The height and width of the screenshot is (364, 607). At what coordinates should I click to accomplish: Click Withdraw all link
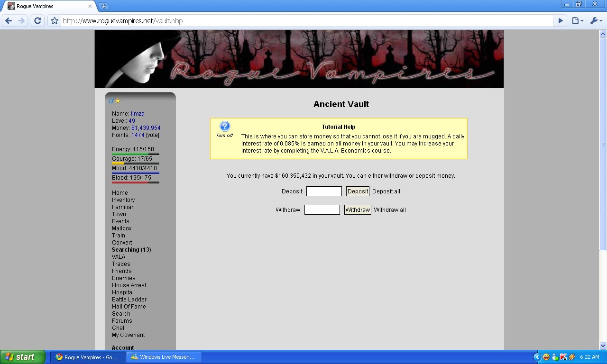click(390, 210)
